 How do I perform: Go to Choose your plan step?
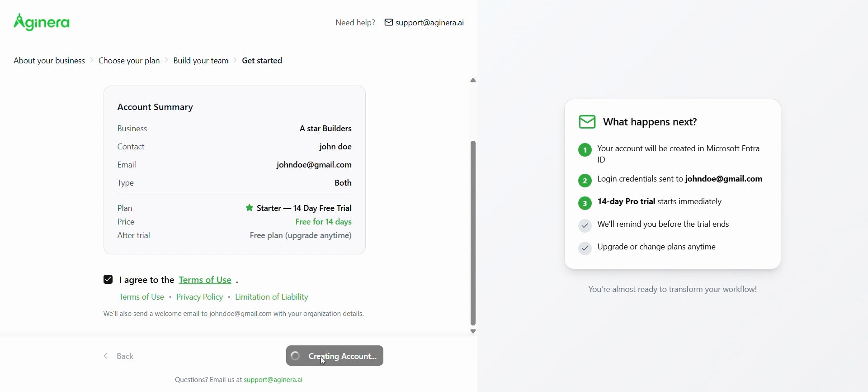point(129,61)
